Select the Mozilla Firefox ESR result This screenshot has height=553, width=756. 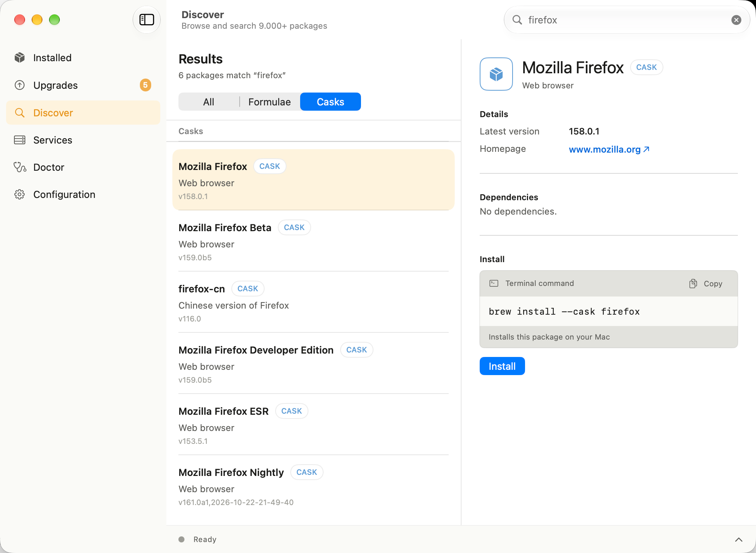(x=313, y=425)
